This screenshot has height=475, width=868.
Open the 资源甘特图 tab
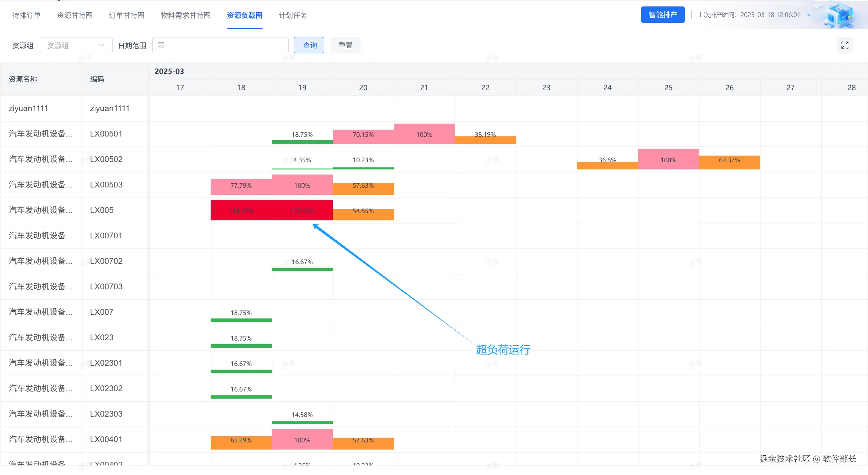point(75,15)
